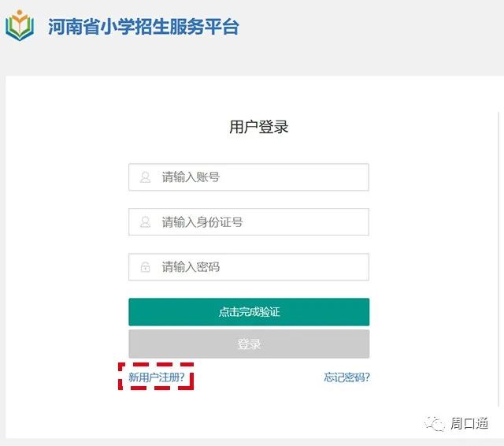Image resolution: width=504 pixels, height=446 pixels.
Task: Click the 用户登录 heading
Action: pyautogui.click(x=259, y=127)
